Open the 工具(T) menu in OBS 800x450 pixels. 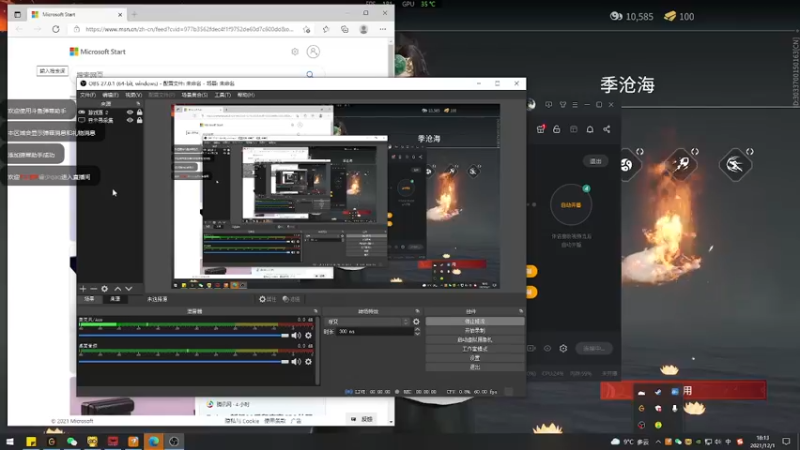(222, 95)
